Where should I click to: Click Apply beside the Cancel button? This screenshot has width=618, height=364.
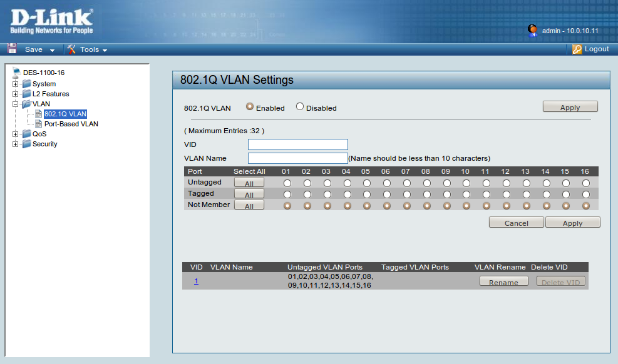pos(573,222)
